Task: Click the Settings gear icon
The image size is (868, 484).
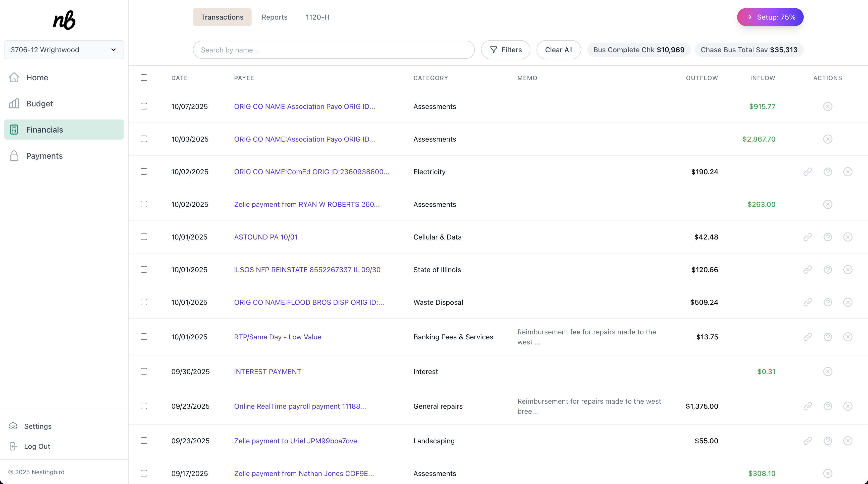Action: [13, 426]
